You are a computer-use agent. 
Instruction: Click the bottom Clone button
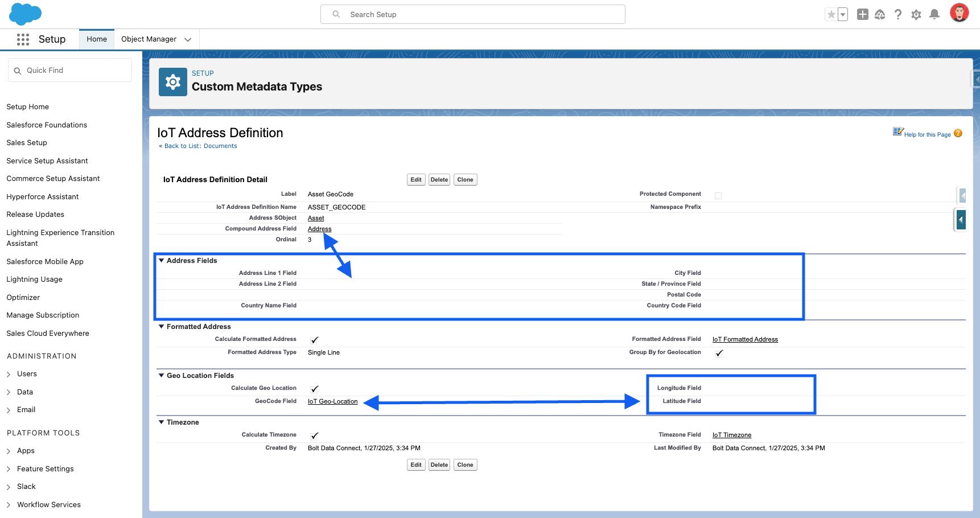point(465,465)
